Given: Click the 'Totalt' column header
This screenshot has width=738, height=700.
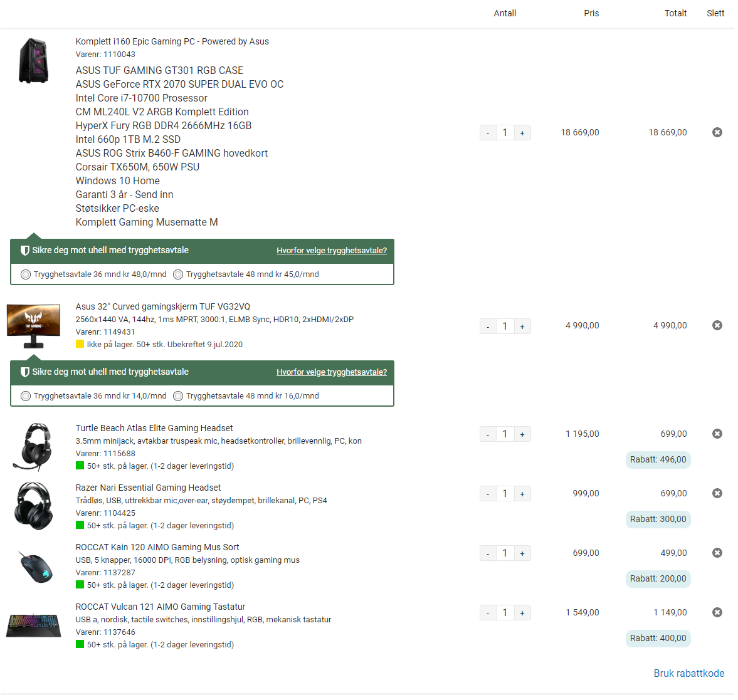Looking at the screenshot, I should point(675,13).
